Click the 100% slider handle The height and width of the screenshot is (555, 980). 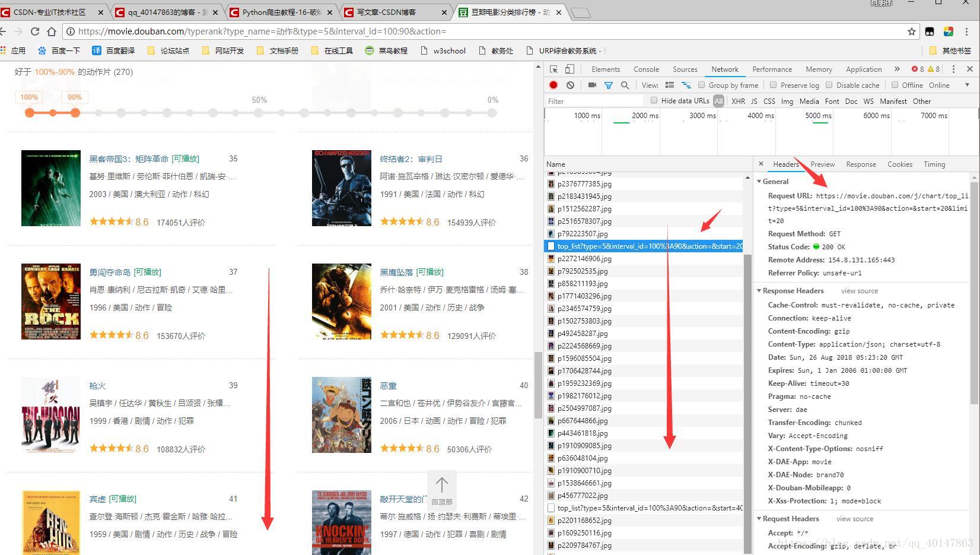29,112
